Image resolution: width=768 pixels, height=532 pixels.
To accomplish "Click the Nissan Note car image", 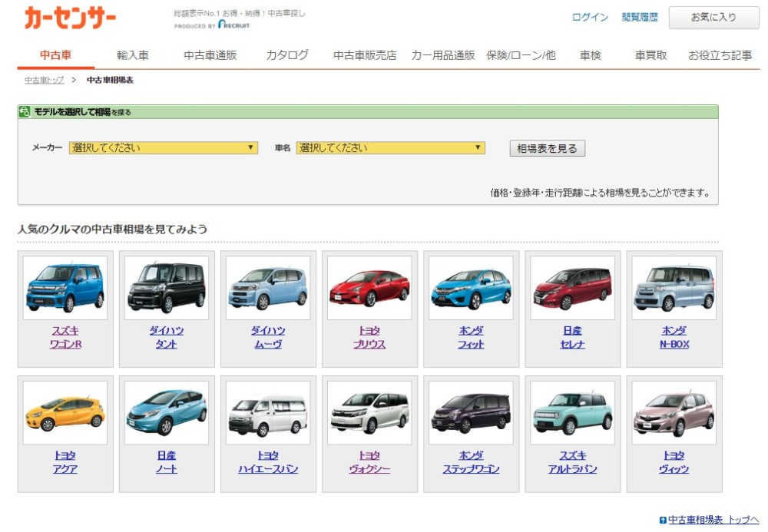I will pyautogui.click(x=167, y=412).
